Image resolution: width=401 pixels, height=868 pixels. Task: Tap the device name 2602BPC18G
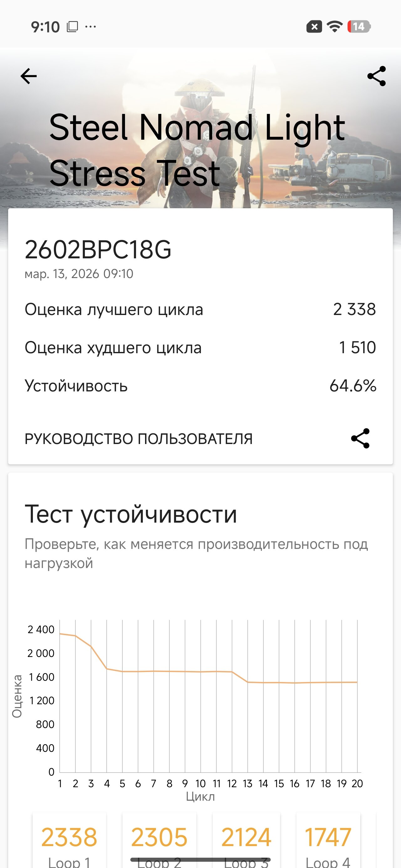(98, 250)
